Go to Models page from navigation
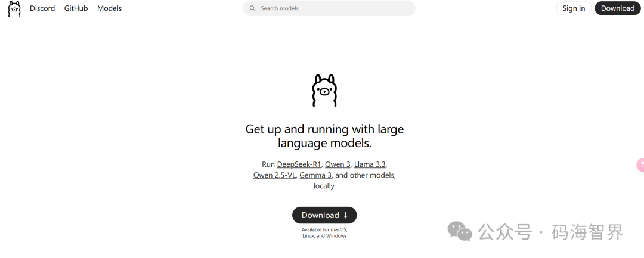644x258 pixels. pos(109,8)
